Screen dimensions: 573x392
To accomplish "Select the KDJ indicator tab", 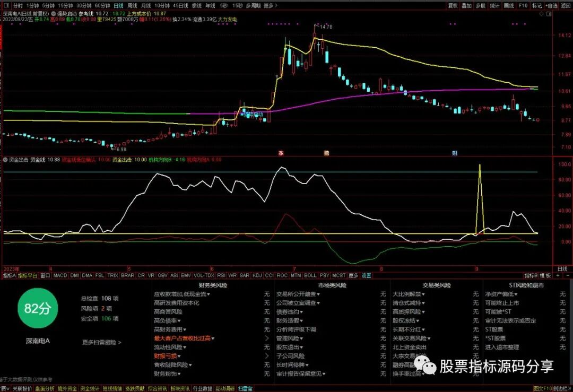I will (257, 275).
